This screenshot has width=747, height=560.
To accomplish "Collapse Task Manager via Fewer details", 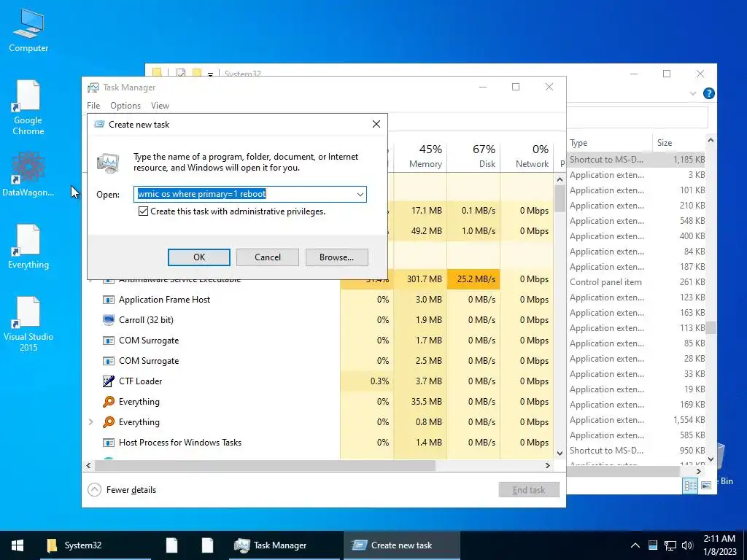I will point(123,489).
